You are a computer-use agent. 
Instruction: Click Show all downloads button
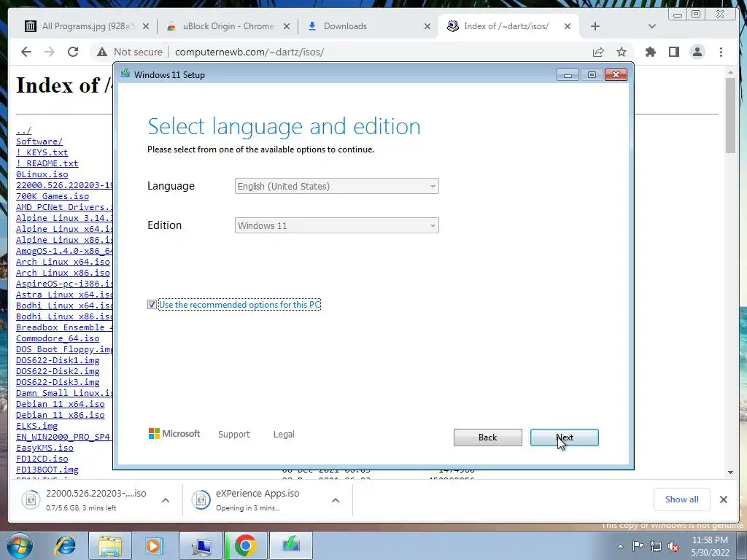(682, 499)
